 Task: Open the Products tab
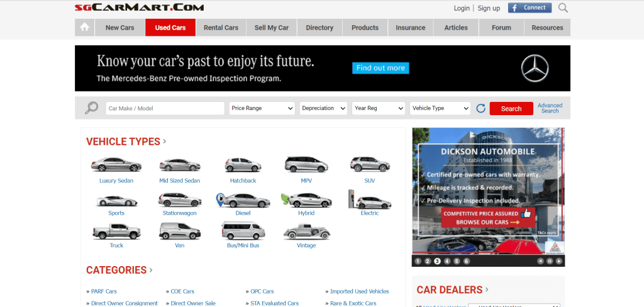[x=365, y=28]
